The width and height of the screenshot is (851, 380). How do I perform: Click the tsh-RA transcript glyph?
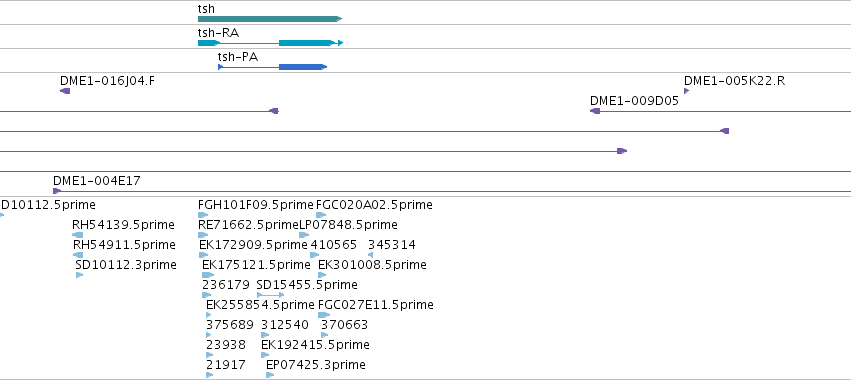(270, 43)
